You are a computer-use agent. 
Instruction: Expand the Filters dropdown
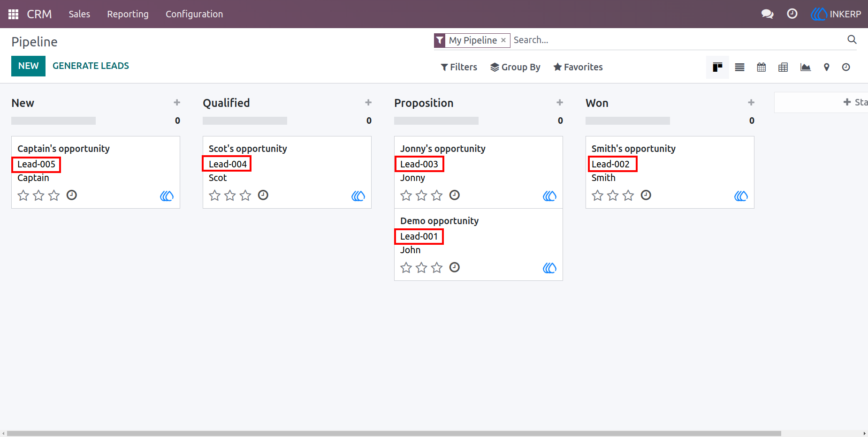pyautogui.click(x=459, y=67)
